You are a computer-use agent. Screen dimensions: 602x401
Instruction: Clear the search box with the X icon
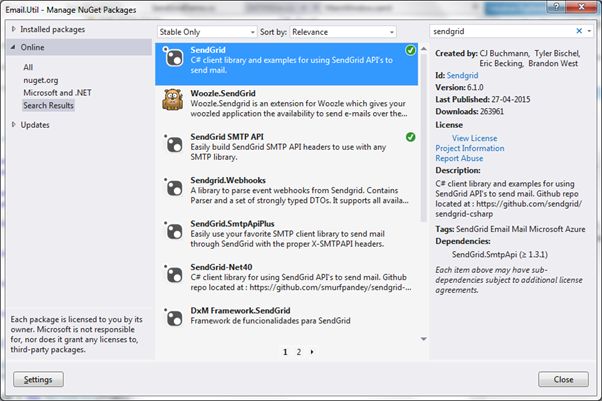click(579, 31)
